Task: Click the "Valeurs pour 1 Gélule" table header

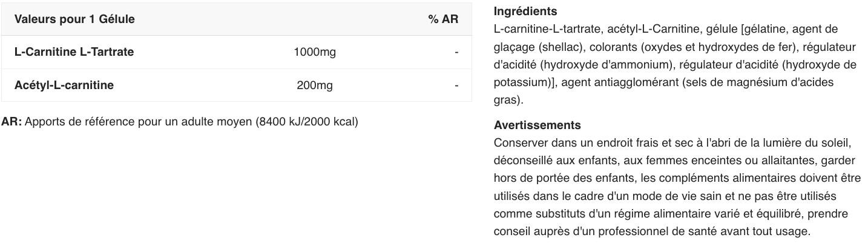Action: tap(74, 19)
